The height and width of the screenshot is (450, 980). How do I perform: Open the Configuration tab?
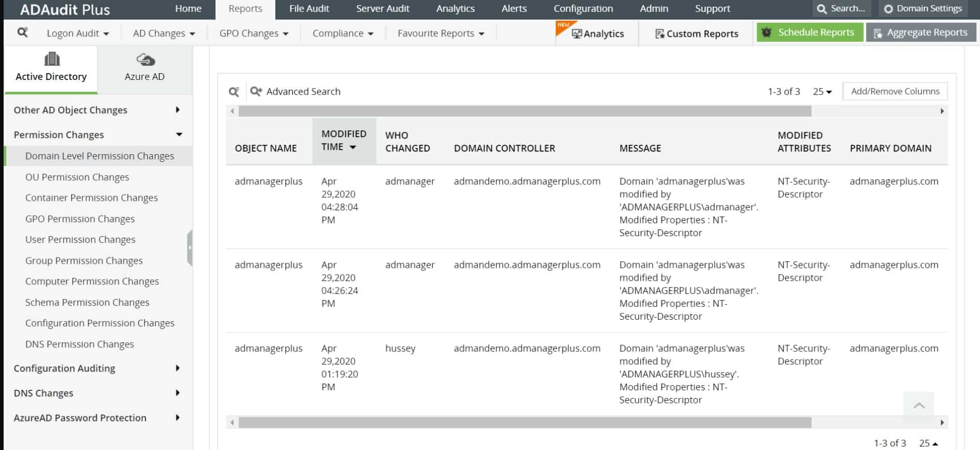point(583,9)
